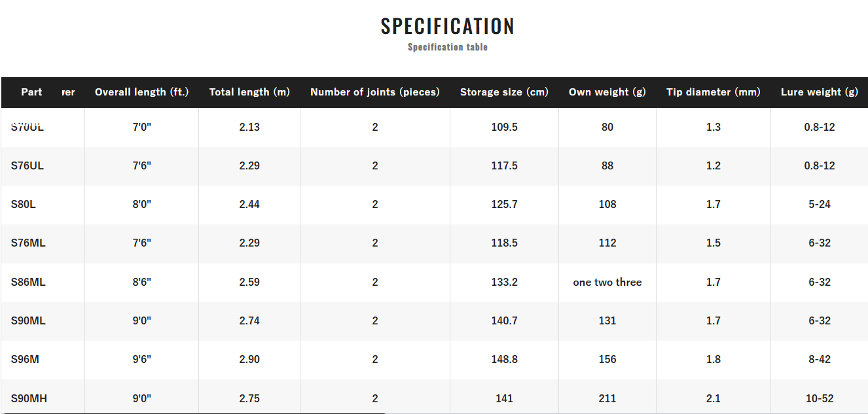Click the 2.90 total length value
This screenshot has width=868, height=414.
coord(249,360)
